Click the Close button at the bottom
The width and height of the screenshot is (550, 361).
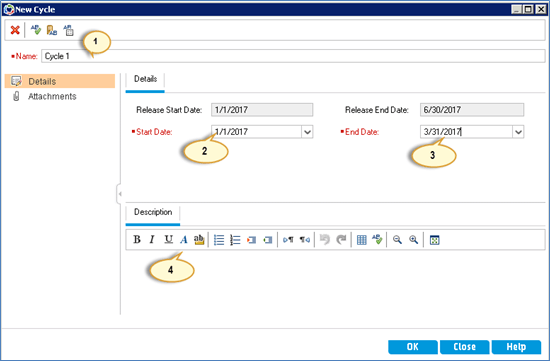point(464,347)
